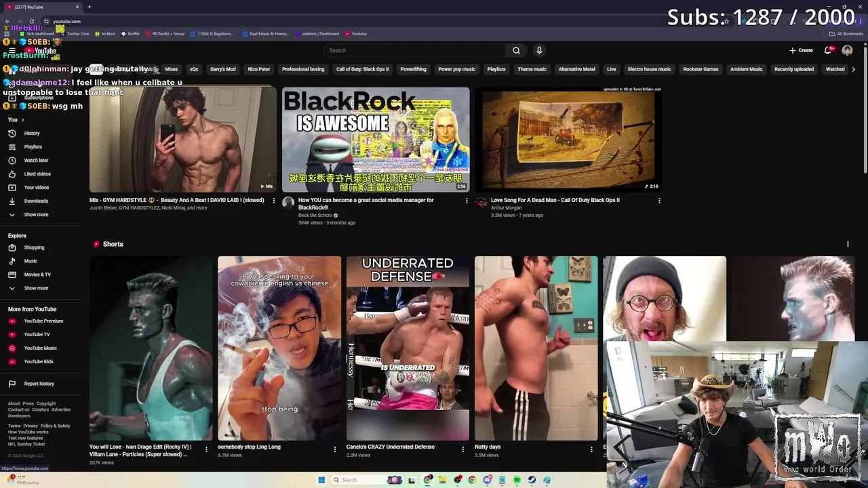Open a new browser tab
This screenshot has width=868, height=488.
(89, 7)
